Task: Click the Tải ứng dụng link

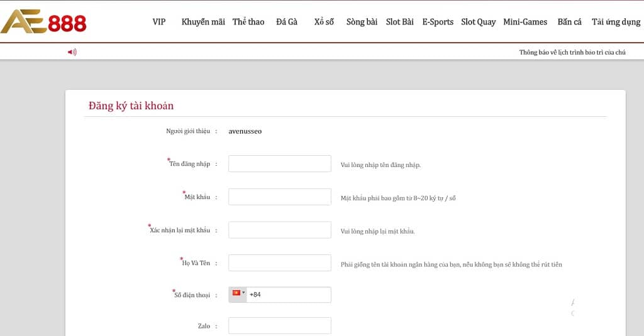Action: 616,22
